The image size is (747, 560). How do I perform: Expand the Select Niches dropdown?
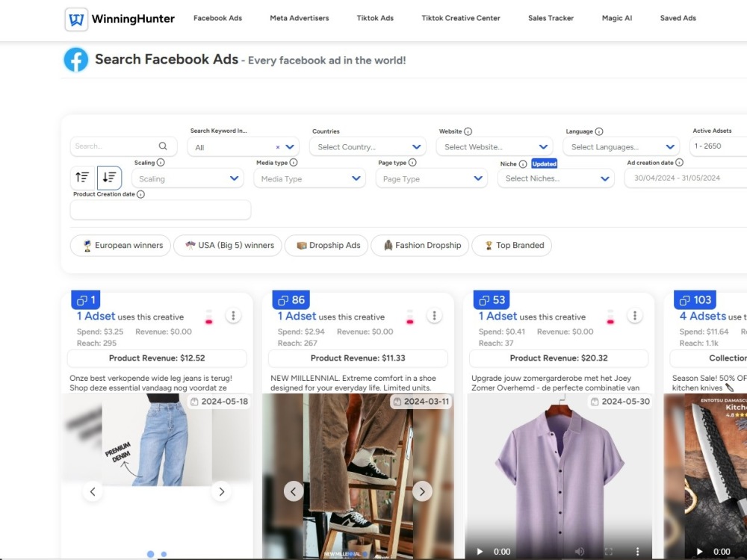click(556, 178)
